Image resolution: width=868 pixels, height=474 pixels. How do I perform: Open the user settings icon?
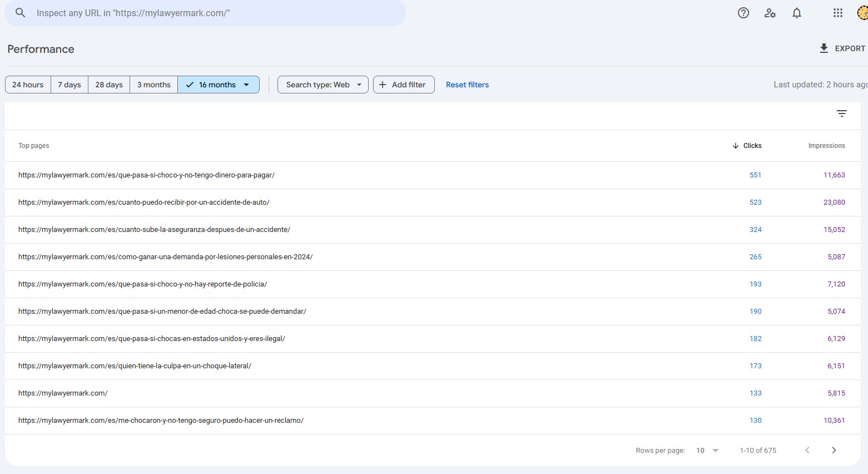coord(770,13)
